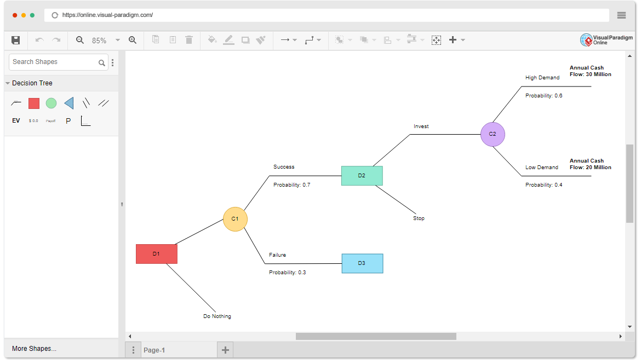
Task: Click the Copy icon in toolbar
Action: pos(156,39)
